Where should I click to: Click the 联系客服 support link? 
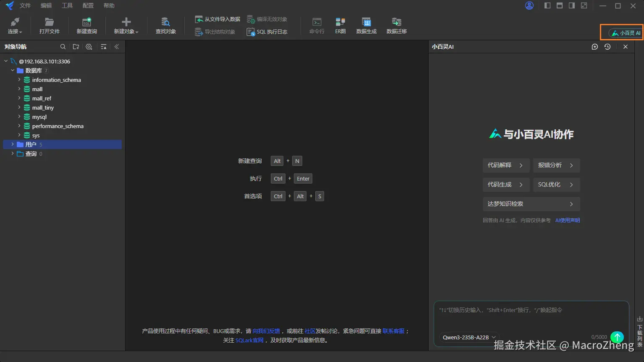(x=393, y=331)
